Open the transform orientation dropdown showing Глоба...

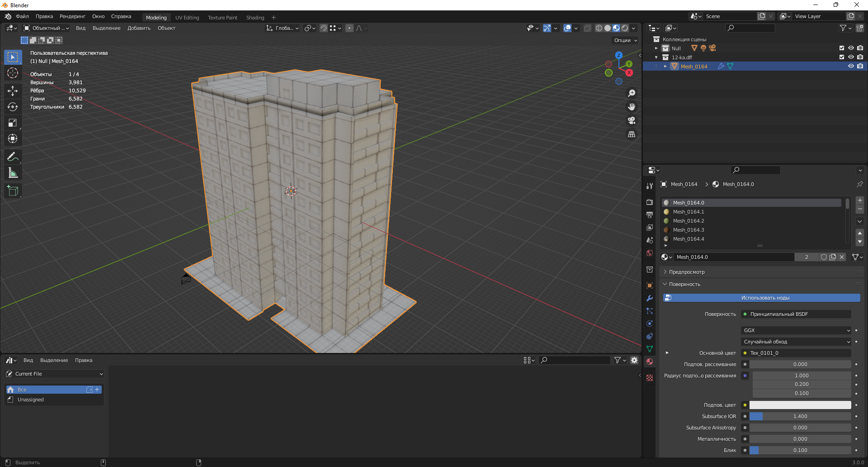pos(283,28)
